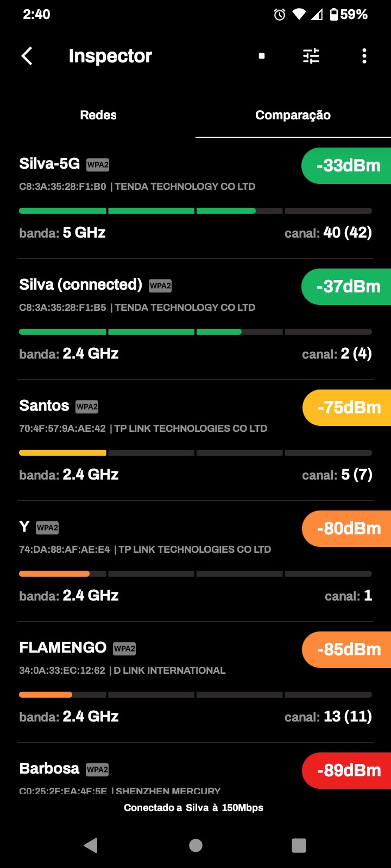Tap the Santos signal strength bar
This screenshot has height=868, width=391.
pyautogui.click(x=195, y=452)
